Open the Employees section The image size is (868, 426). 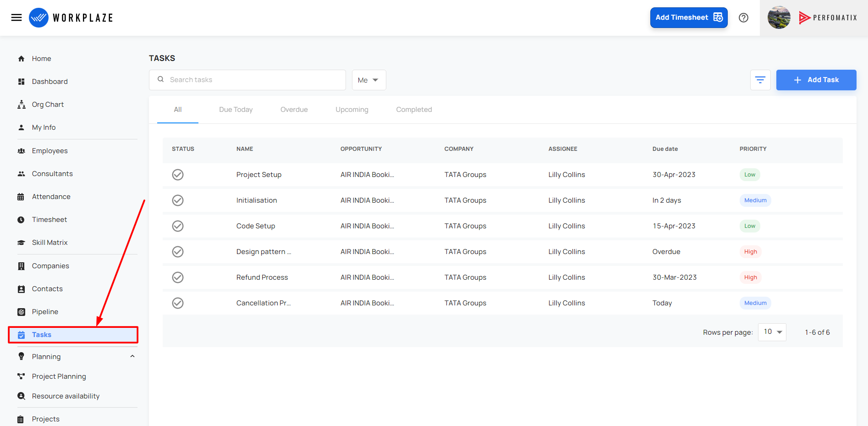[x=49, y=151]
